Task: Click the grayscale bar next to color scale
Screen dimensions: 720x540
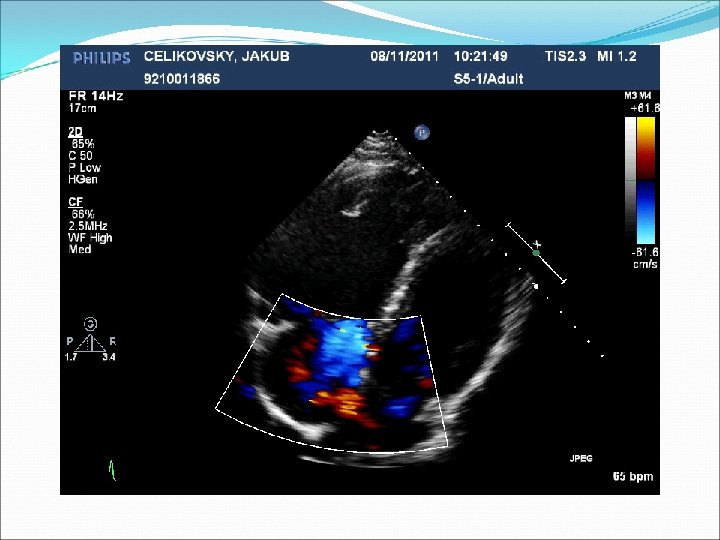Action: click(630, 180)
